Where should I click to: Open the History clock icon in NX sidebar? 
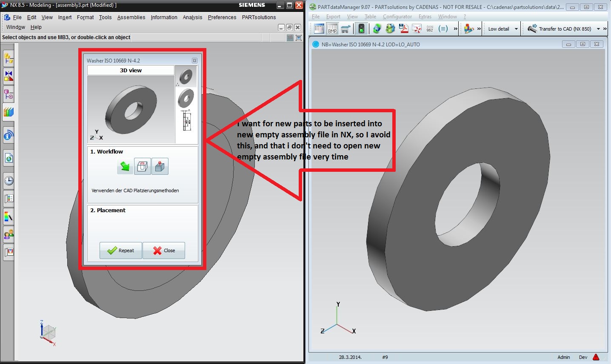click(x=9, y=181)
